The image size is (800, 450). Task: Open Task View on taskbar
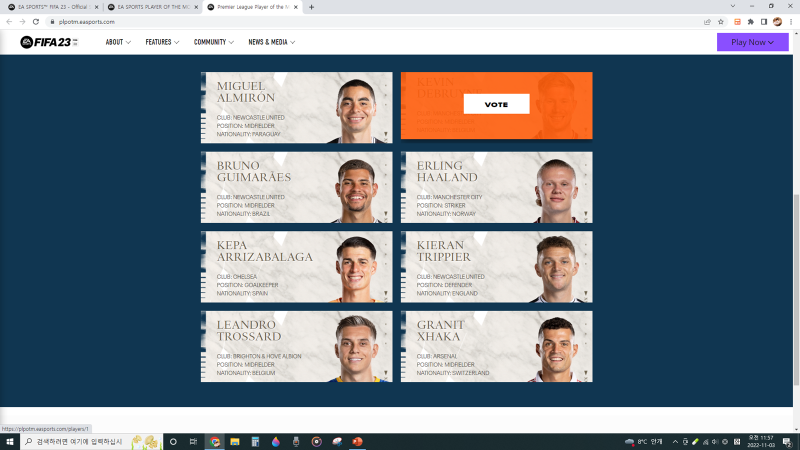193,442
